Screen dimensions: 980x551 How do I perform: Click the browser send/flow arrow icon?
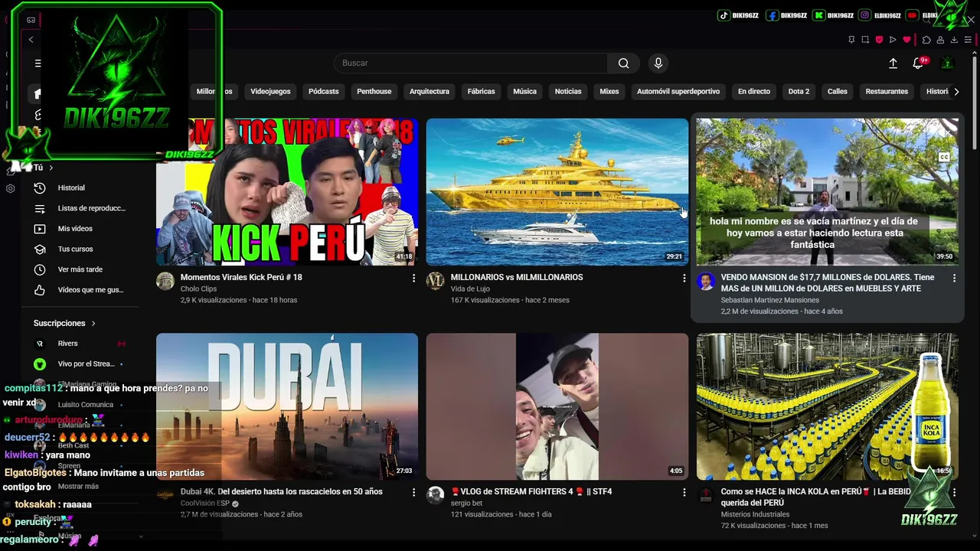click(x=893, y=40)
